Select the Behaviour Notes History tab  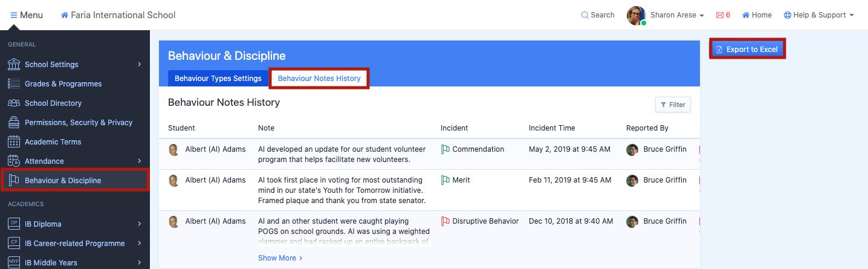coord(319,79)
